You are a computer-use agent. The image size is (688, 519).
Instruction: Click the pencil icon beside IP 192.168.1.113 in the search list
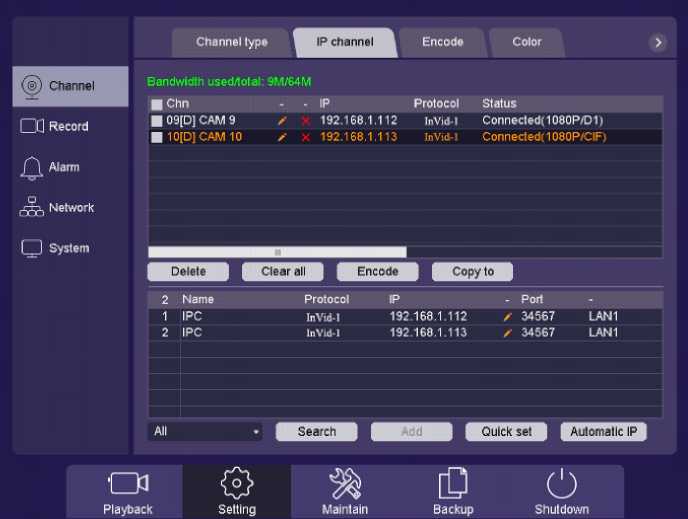(507, 333)
